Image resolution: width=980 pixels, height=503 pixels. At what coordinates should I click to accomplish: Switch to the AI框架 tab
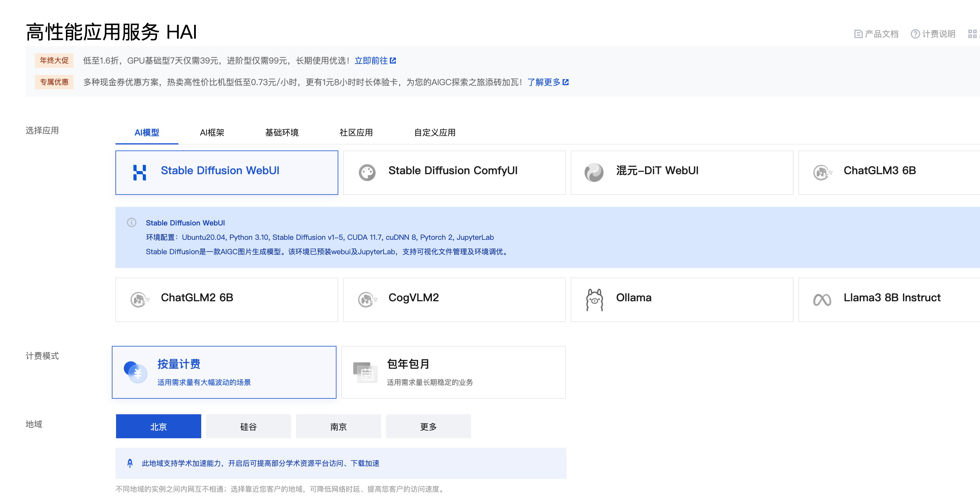pos(212,133)
